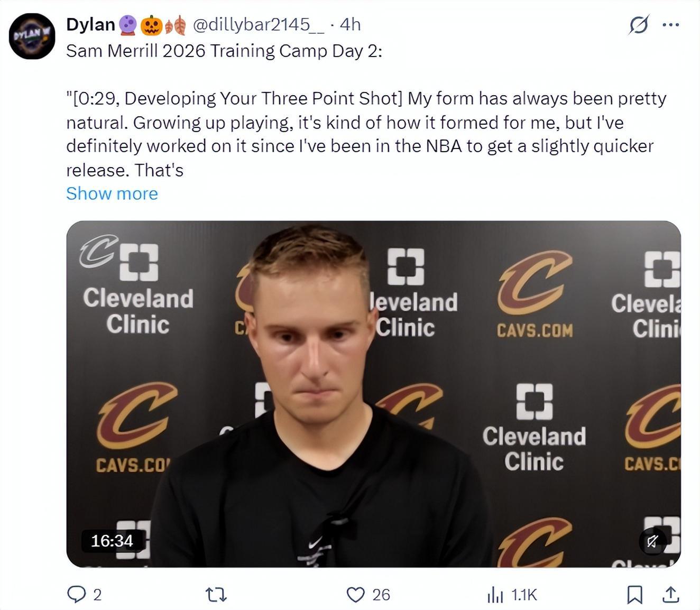Bookmark this post
Screen dimensions: 700x610
click(x=634, y=595)
